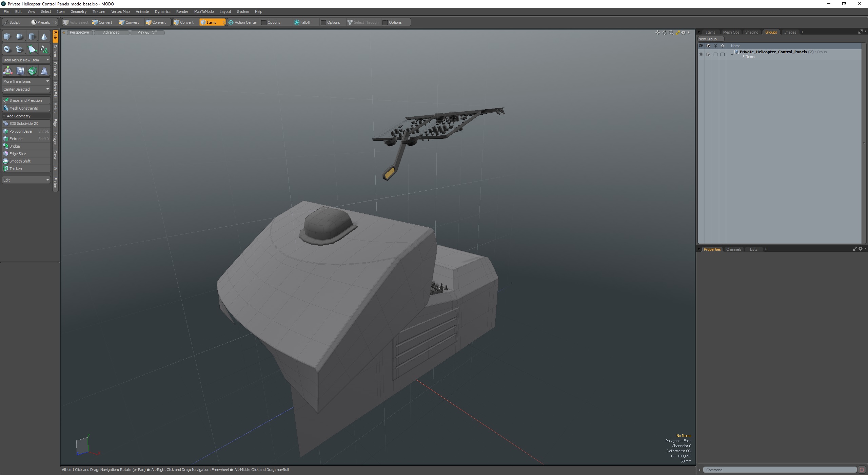Activate the Transform gizmo tool

[7, 71]
